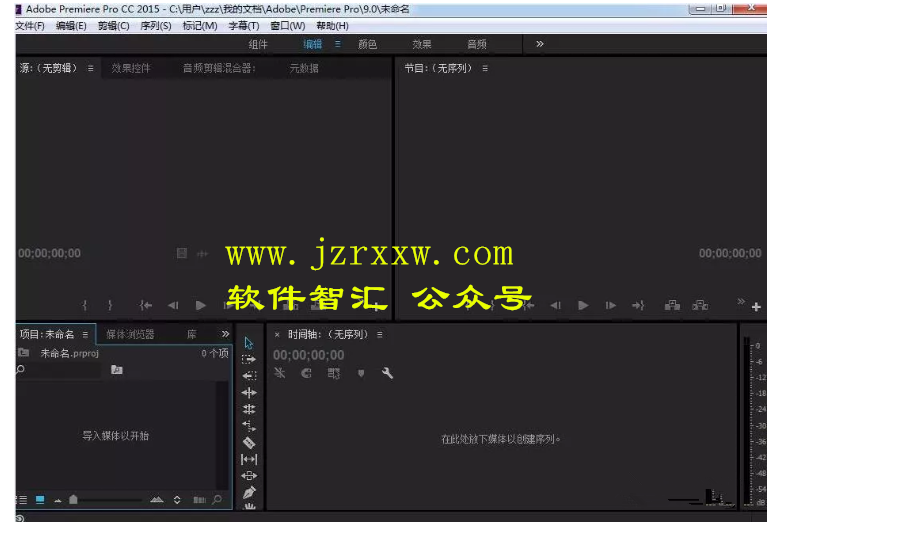The width and height of the screenshot is (920, 540).
Task: Open the 剪辑(C) menu
Action: pyautogui.click(x=113, y=26)
